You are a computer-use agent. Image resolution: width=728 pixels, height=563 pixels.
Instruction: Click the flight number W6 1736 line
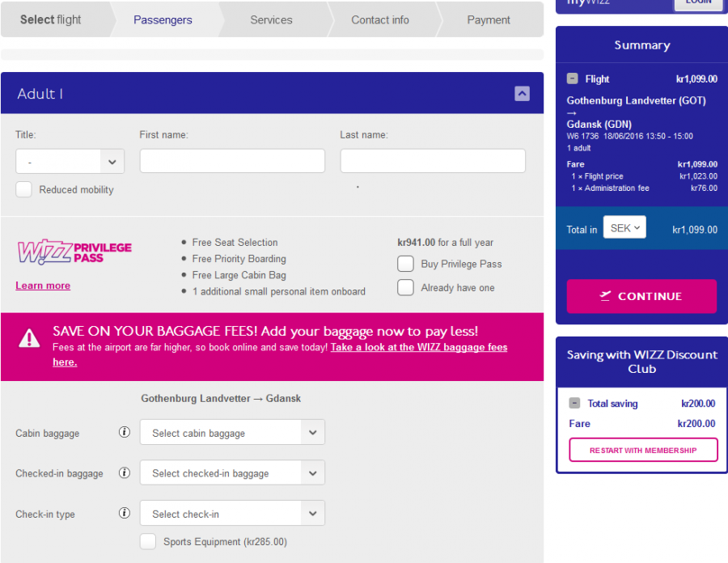pyautogui.click(x=629, y=136)
